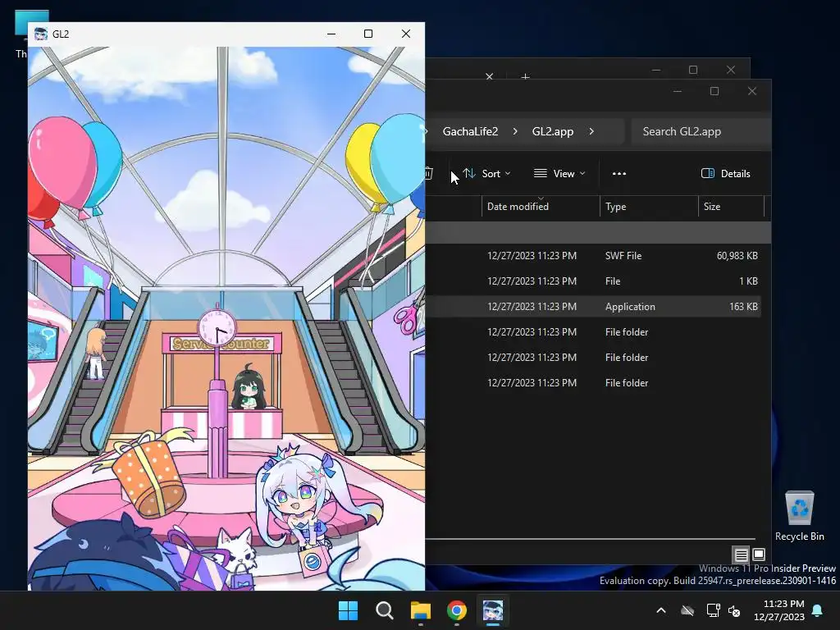Open taskbar Search

[384, 610]
